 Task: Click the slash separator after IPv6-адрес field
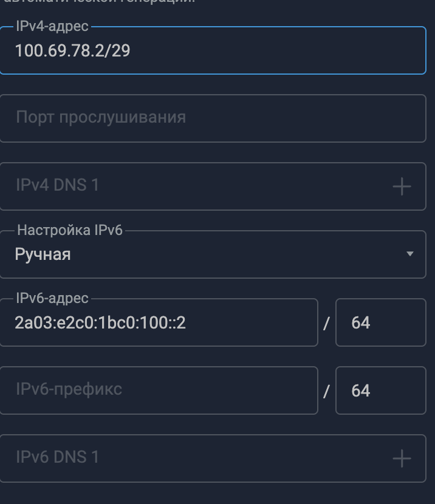click(x=326, y=323)
